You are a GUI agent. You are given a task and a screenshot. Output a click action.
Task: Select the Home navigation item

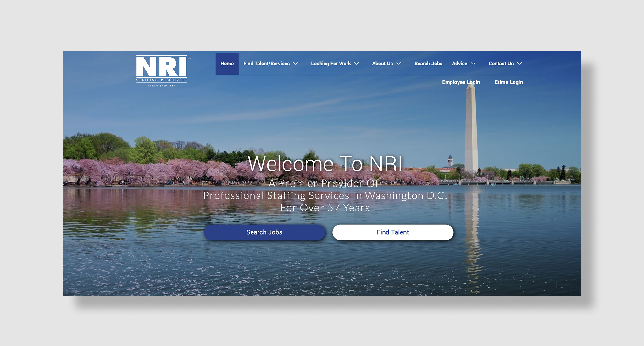[x=227, y=64]
